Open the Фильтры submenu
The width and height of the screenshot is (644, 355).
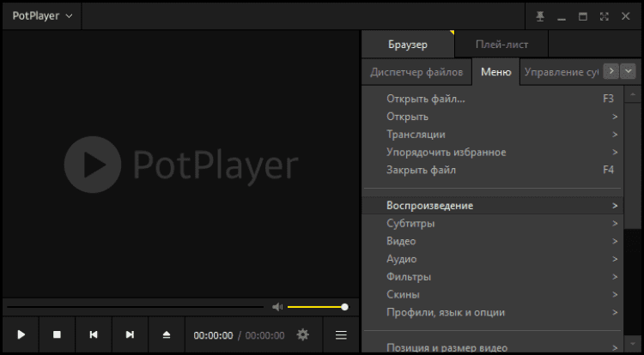click(492, 277)
